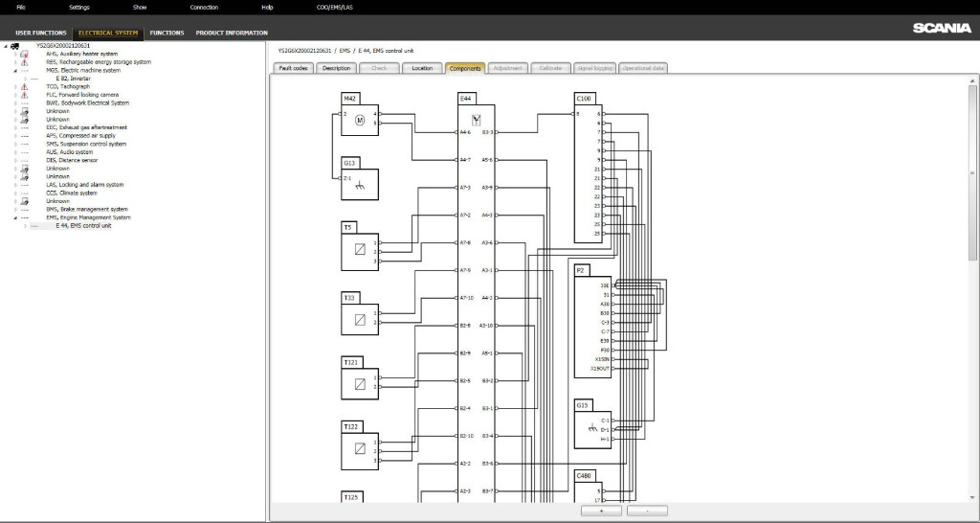Select E 82, Inverter tree item
The image size is (980, 523).
point(73,79)
